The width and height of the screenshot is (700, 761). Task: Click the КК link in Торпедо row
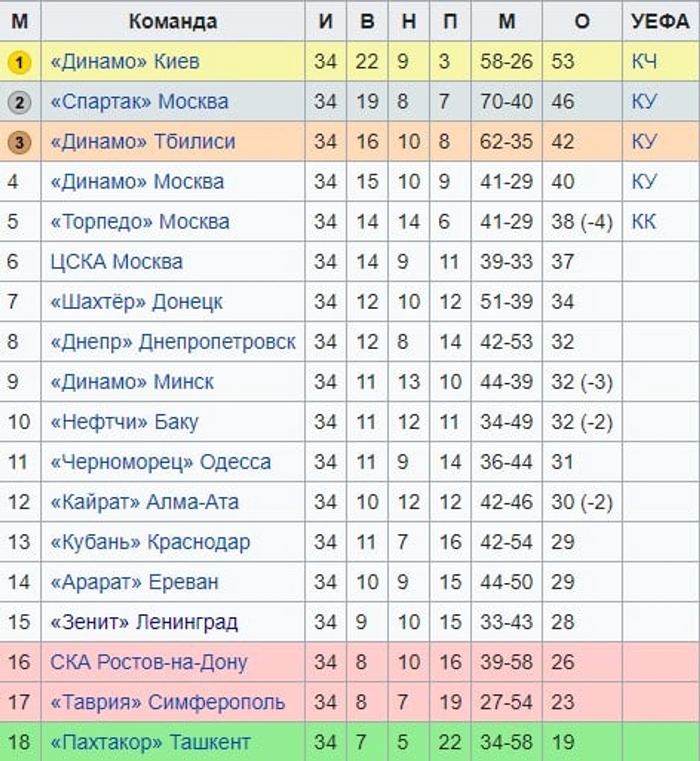tap(643, 222)
